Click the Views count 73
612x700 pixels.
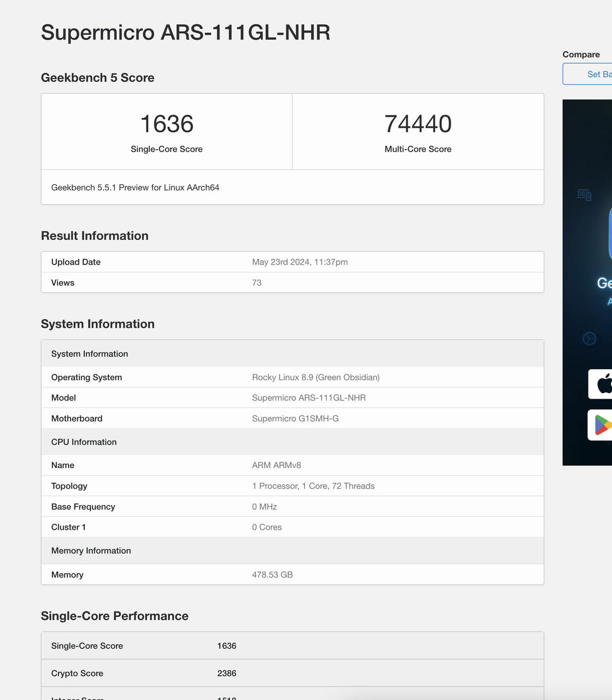pyautogui.click(x=257, y=283)
